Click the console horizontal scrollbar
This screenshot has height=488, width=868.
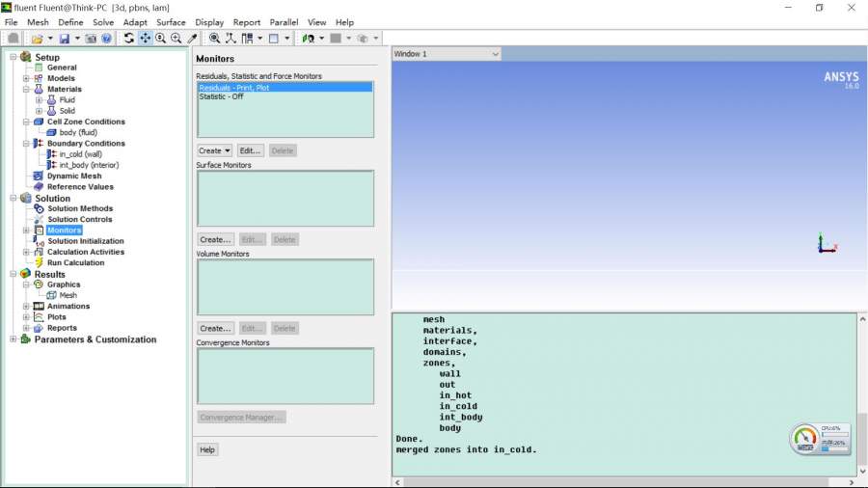click(x=615, y=482)
